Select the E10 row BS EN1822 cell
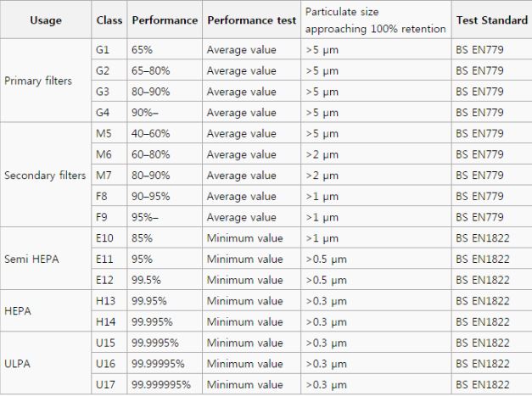The width and height of the screenshot is (532, 396). tap(491, 237)
